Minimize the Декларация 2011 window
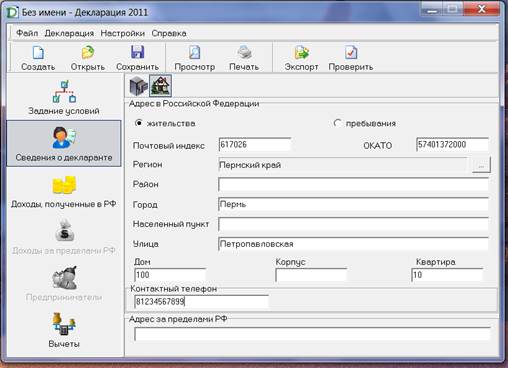 click(432, 10)
